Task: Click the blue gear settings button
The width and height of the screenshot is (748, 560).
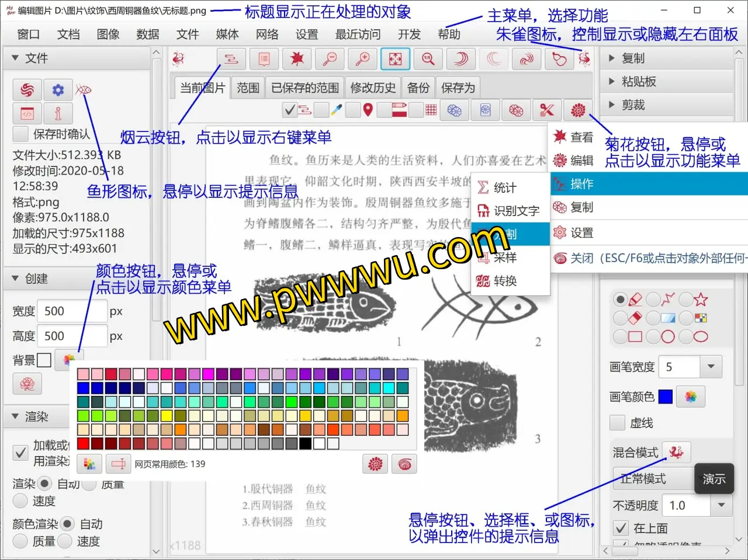Action: pos(58,90)
